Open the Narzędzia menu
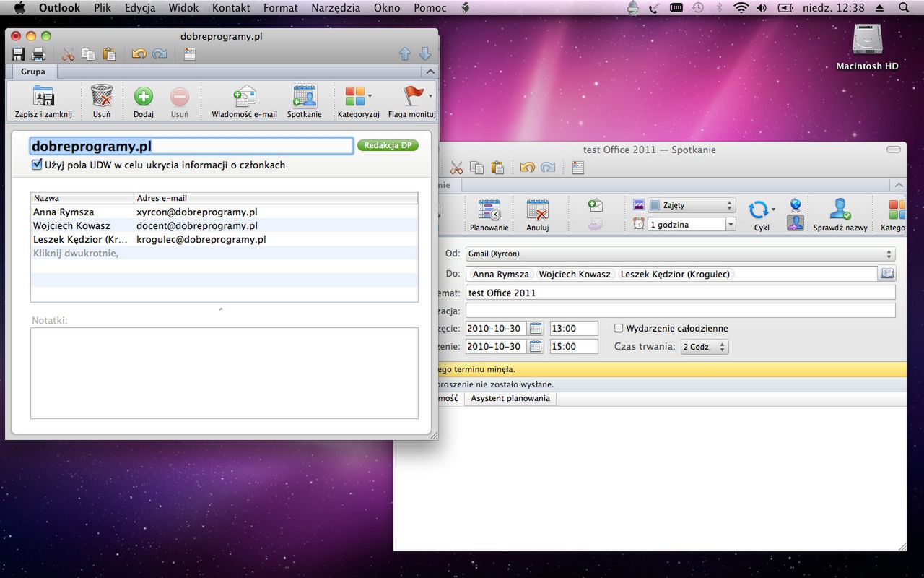The width and height of the screenshot is (924, 578). (x=336, y=8)
